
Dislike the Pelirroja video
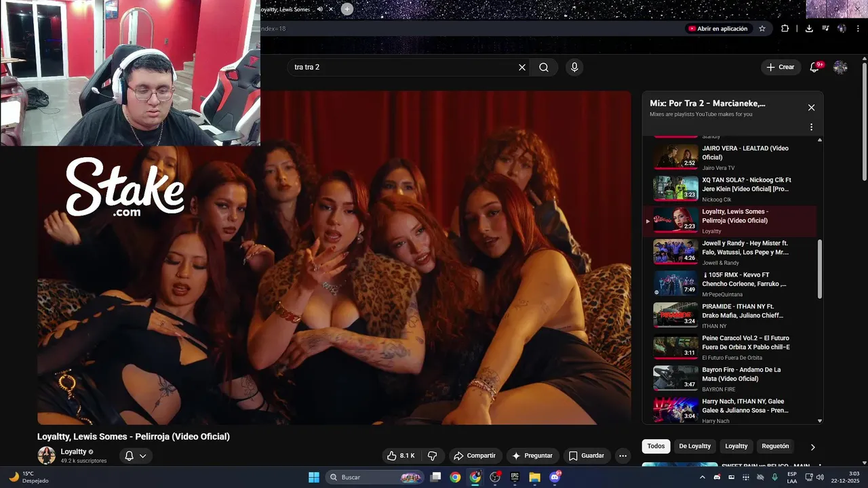pos(432,455)
